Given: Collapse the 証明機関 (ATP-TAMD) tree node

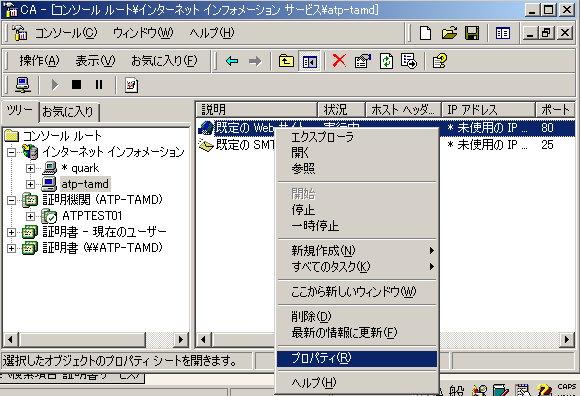Looking at the screenshot, I should click(x=11, y=200).
